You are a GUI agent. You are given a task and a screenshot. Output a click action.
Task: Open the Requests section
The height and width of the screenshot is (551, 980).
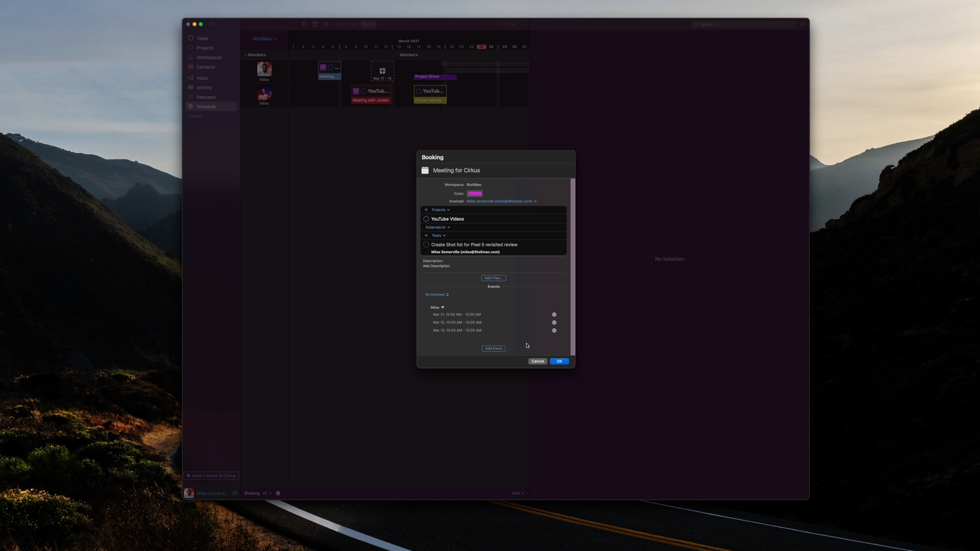tap(206, 97)
